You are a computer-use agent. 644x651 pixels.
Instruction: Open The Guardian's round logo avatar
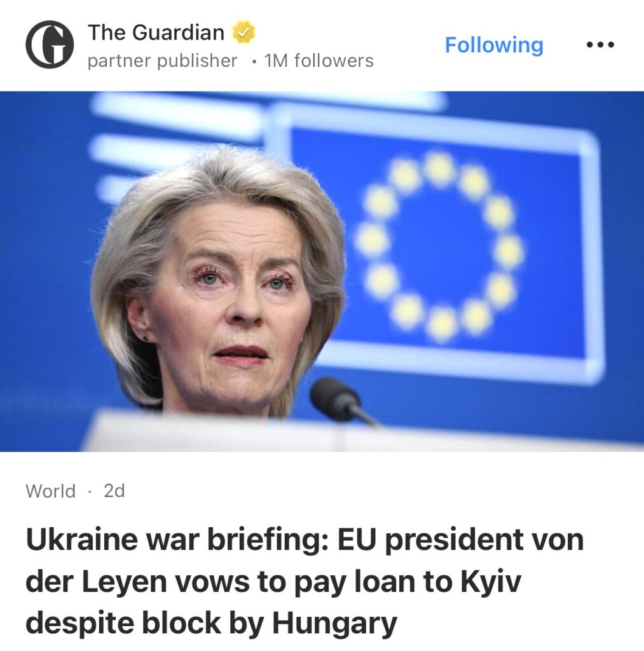(x=50, y=45)
